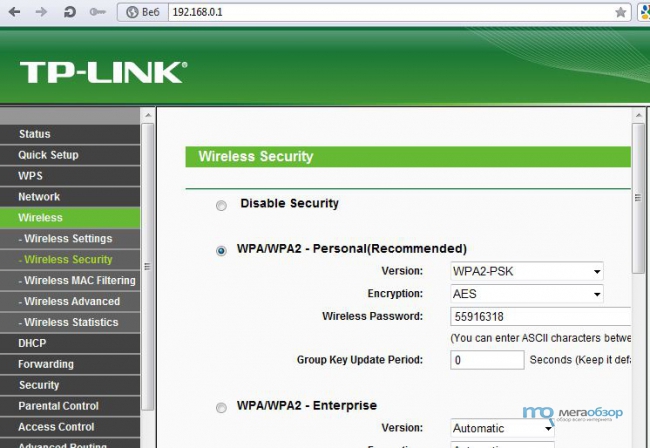Select the Wireless menu section
650x448 pixels.
pyautogui.click(x=70, y=218)
